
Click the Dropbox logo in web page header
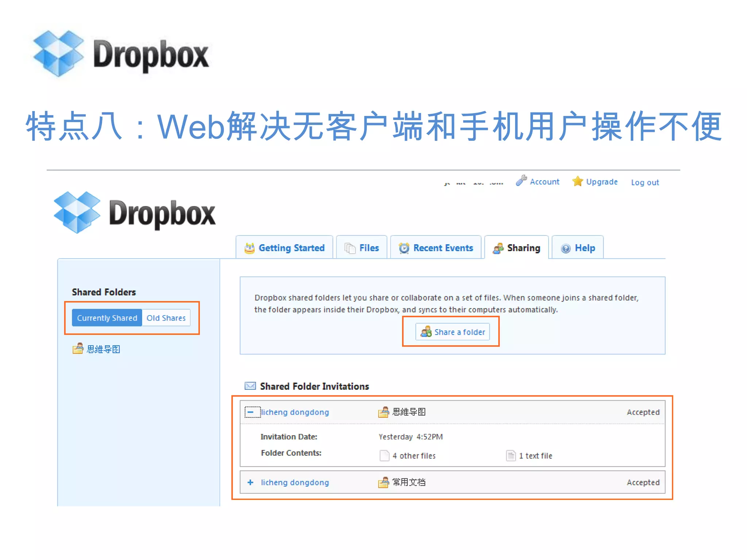coord(134,213)
